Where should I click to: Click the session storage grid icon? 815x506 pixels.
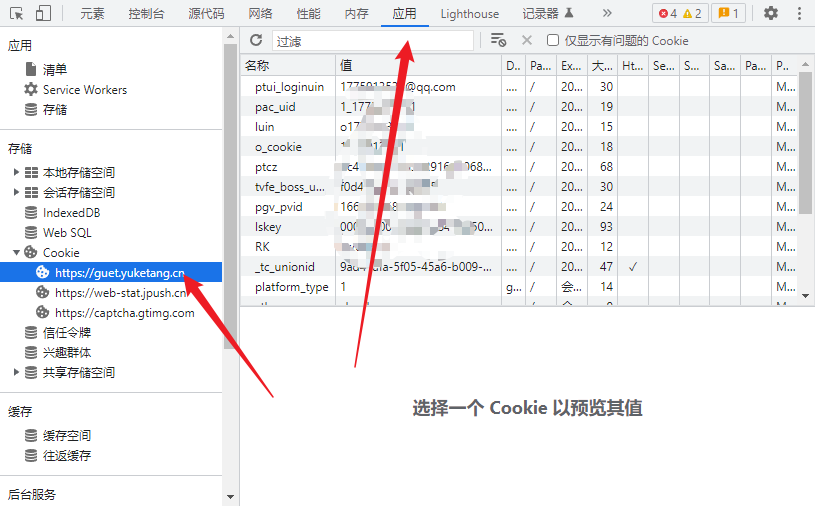click(x=31, y=193)
